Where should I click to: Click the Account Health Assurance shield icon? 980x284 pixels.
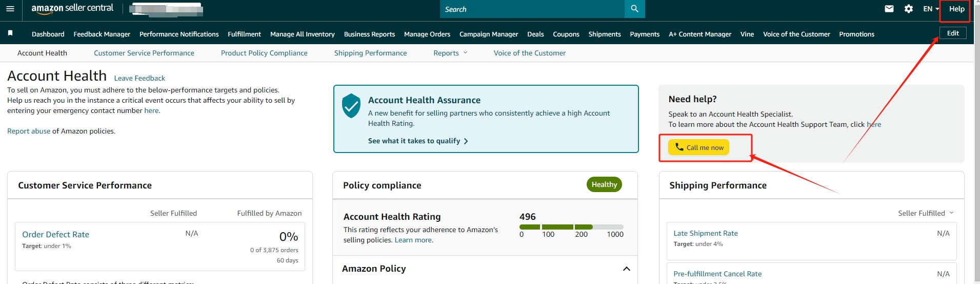coord(351,106)
